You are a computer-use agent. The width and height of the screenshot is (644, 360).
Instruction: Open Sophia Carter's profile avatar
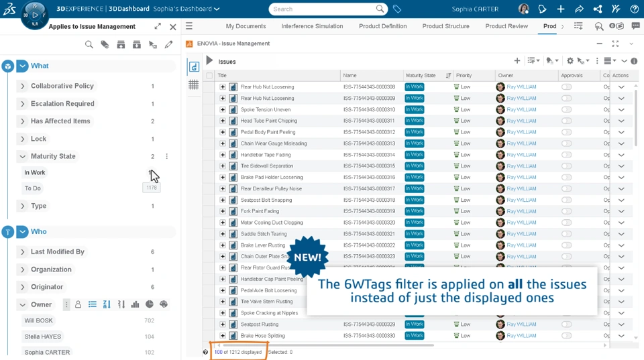tap(524, 9)
